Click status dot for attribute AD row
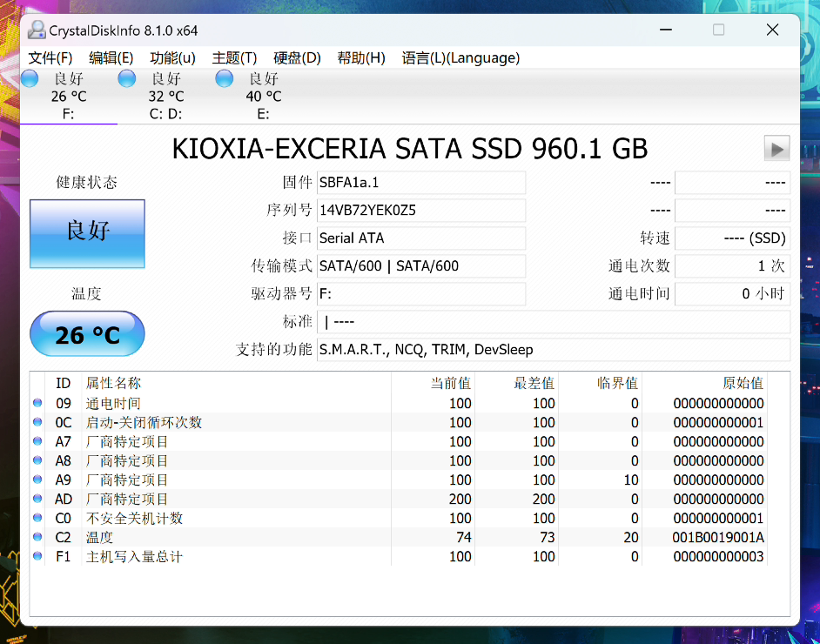Screen dimensions: 820x644 tap(37, 499)
